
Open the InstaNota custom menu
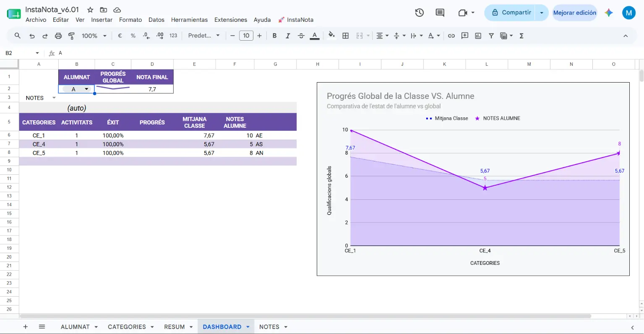(x=296, y=20)
